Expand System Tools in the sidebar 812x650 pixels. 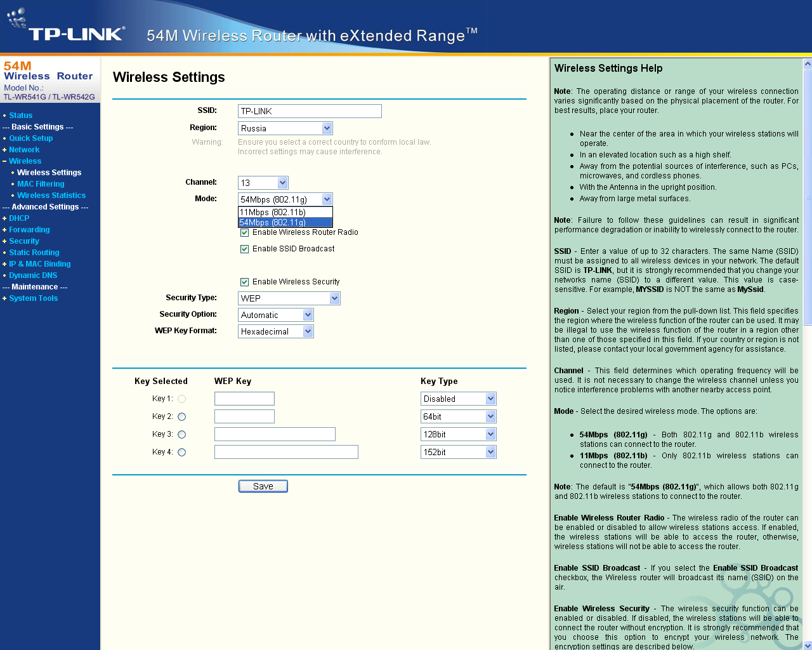tap(34, 298)
